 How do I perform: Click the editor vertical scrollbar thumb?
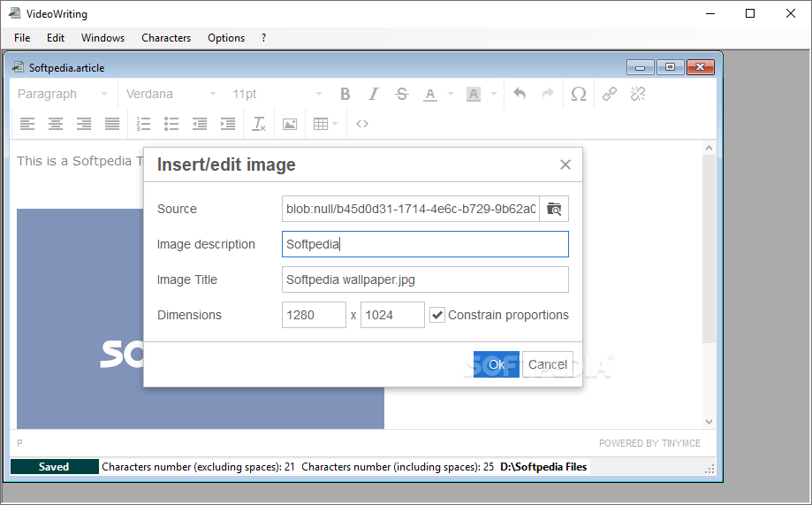coord(709,249)
